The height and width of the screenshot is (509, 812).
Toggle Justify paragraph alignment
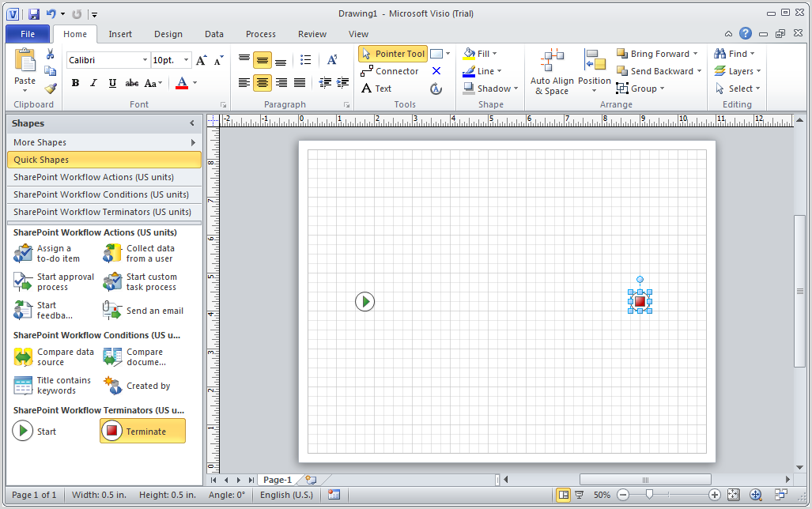pyautogui.click(x=300, y=82)
